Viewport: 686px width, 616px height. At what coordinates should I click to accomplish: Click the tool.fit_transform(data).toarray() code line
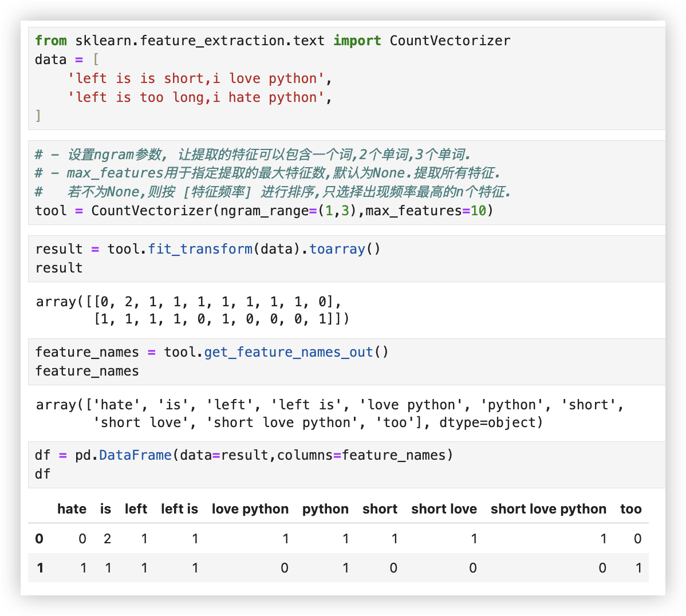(x=207, y=249)
